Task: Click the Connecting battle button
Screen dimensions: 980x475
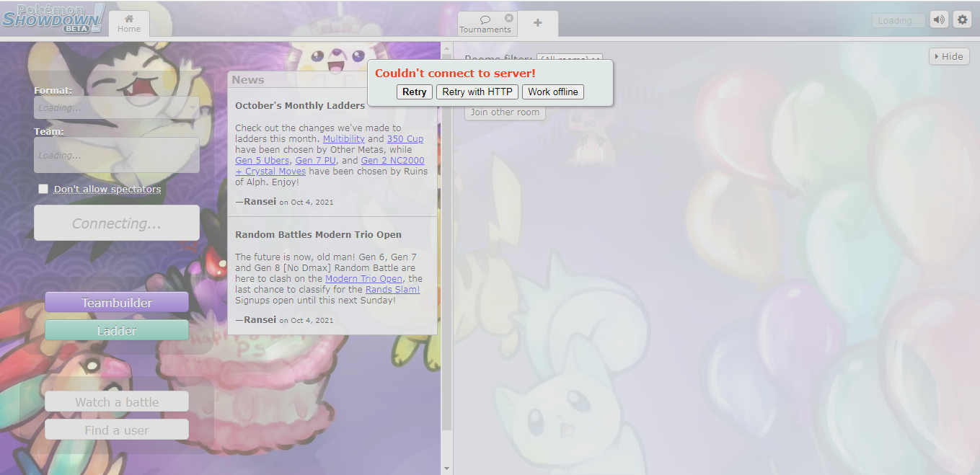Action: point(117,223)
